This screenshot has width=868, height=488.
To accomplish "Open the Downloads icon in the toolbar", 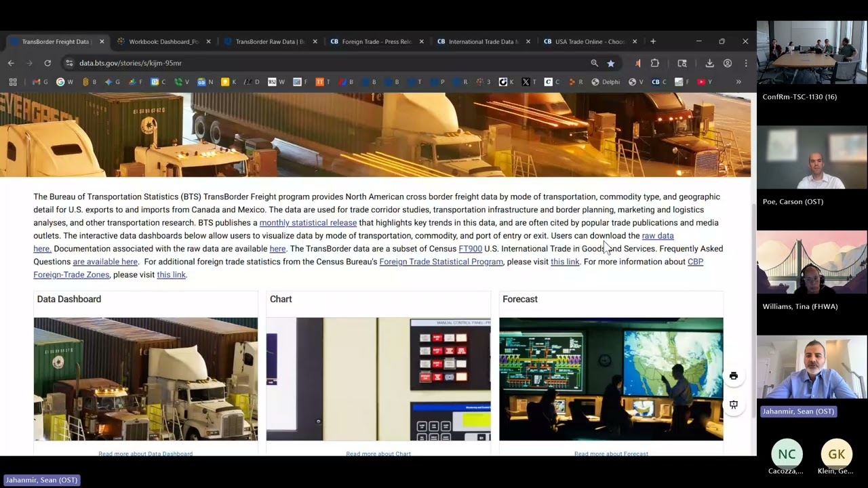I will pyautogui.click(x=709, y=63).
